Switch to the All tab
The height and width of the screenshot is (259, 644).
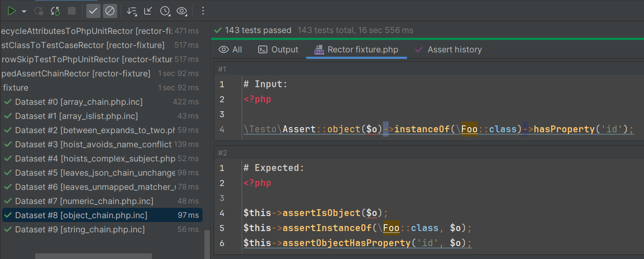coord(231,50)
